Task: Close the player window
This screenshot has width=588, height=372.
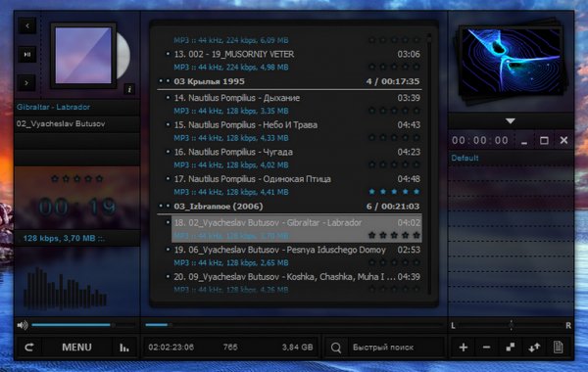Action: point(563,141)
